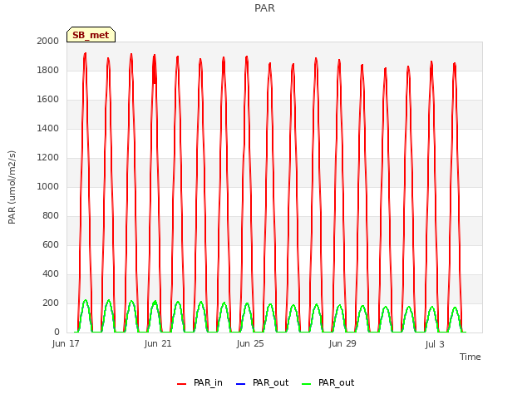Click the 2000 y-axis tick label
The width and height of the screenshot is (532, 399).
tap(48, 41)
